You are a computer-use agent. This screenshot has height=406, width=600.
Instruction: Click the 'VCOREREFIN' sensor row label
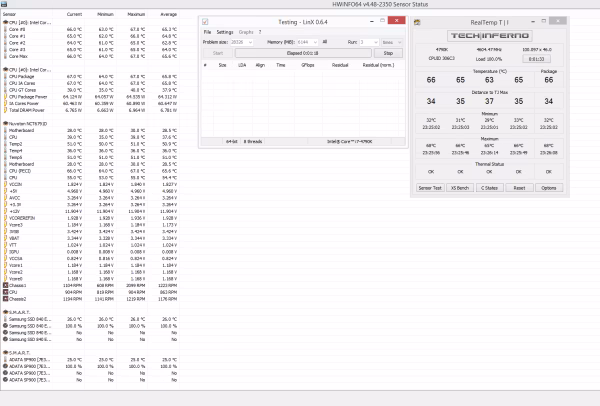coord(22,218)
